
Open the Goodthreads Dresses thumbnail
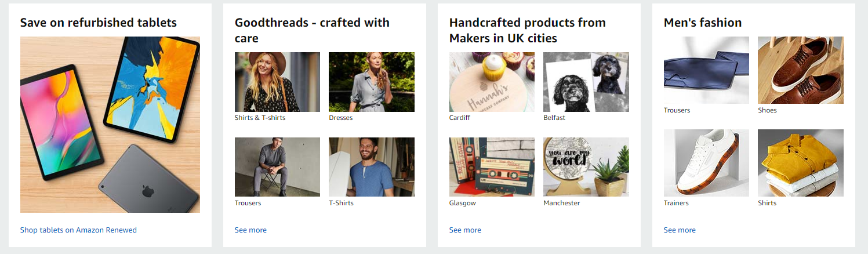pos(371,82)
